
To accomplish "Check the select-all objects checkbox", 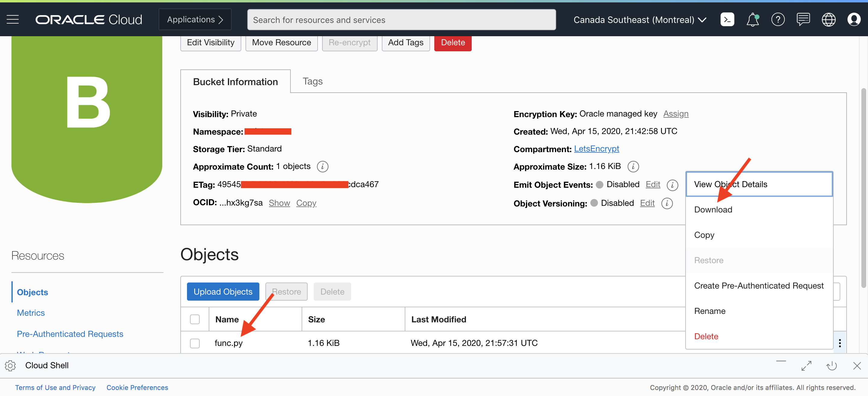I will (x=195, y=319).
